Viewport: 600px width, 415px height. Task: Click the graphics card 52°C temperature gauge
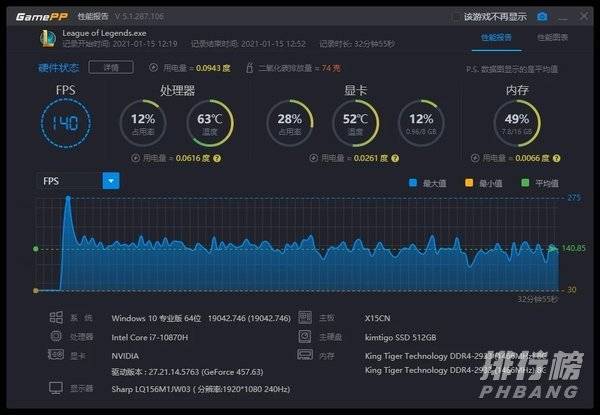click(x=355, y=123)
